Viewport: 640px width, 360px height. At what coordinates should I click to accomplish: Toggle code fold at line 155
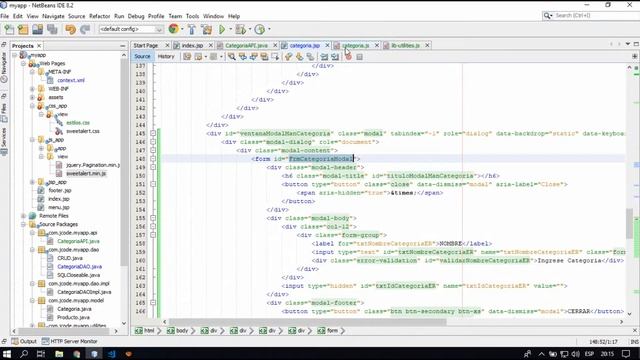[153, 218]
